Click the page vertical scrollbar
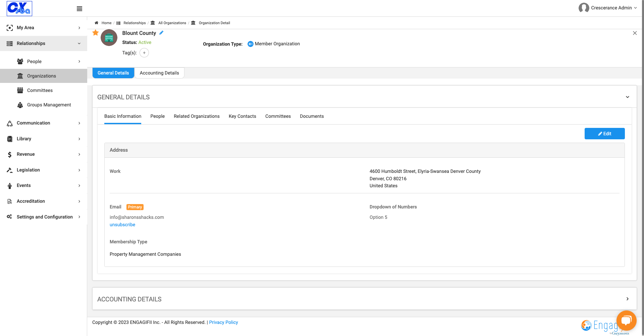Image resolution: width=644 pixels, height=336 pixels. pyautogui.click(x=643, y=168)
